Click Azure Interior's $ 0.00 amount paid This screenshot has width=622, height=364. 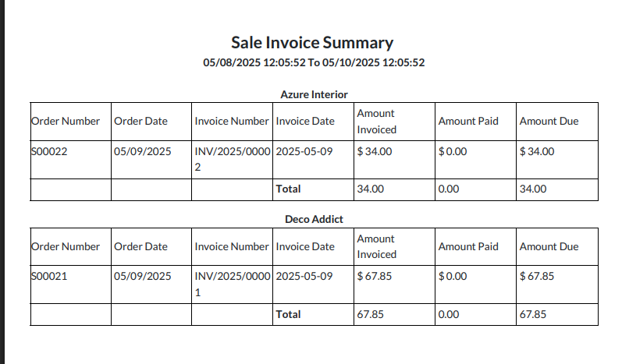pyautogui.click(x=453, y=152)
